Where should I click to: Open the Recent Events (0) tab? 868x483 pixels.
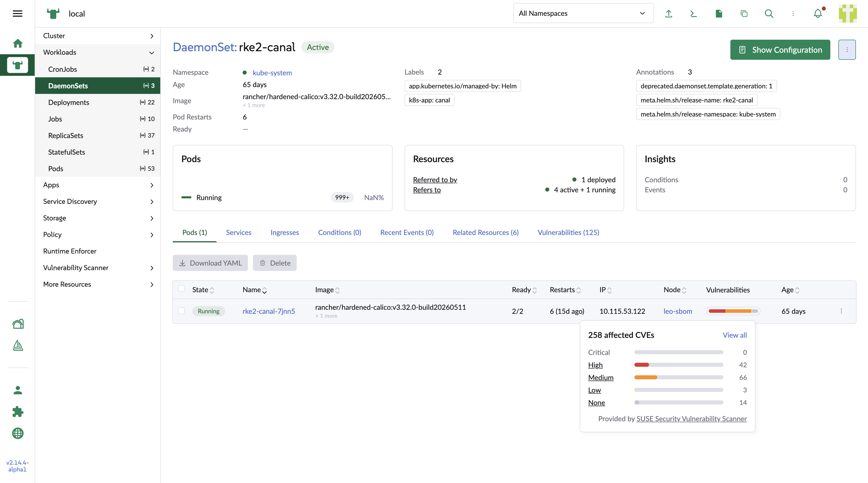pyautogui.click(x=407, y=232)
